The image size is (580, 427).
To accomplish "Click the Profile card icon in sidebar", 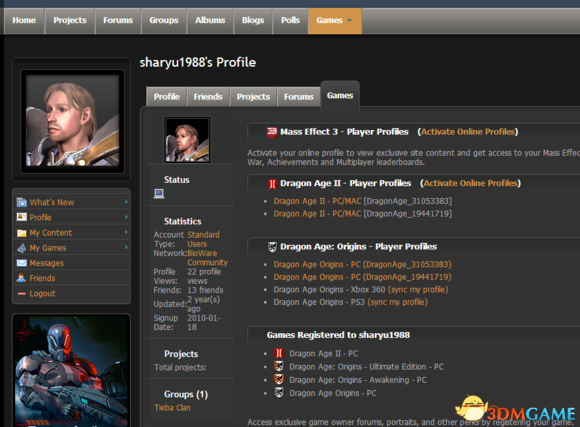I will click(x=22, y=217).
